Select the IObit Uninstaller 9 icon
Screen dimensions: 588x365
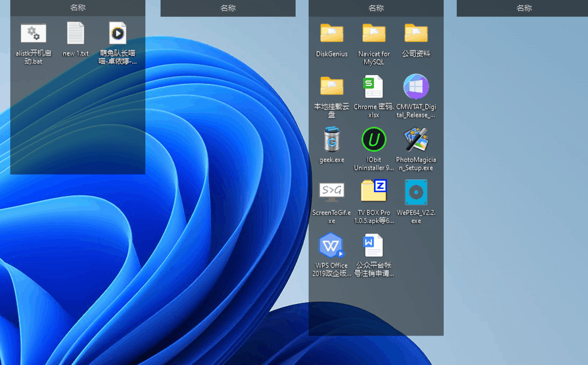[x=374, y=139]
